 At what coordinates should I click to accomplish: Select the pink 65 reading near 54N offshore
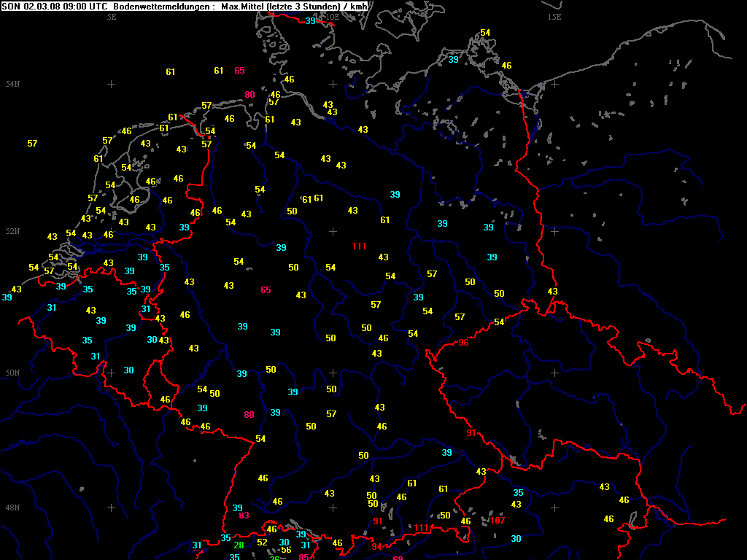(x=240, y=71)
